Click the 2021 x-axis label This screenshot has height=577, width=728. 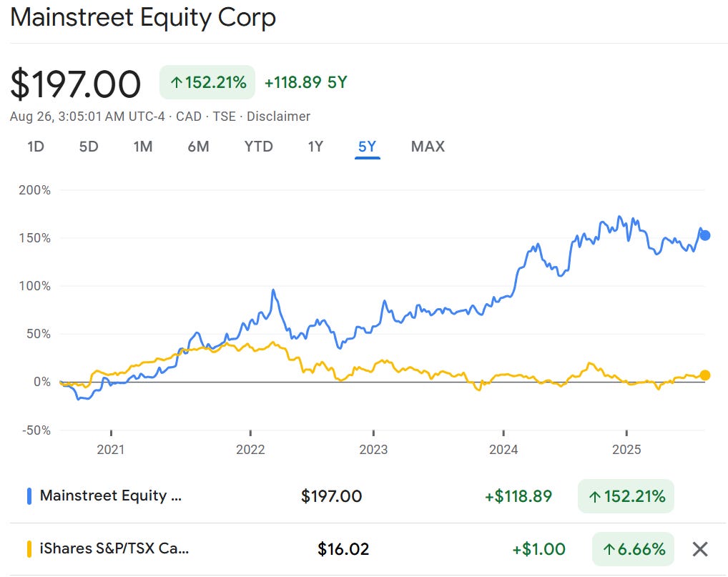pyautogui.click(x=111, y=449)
